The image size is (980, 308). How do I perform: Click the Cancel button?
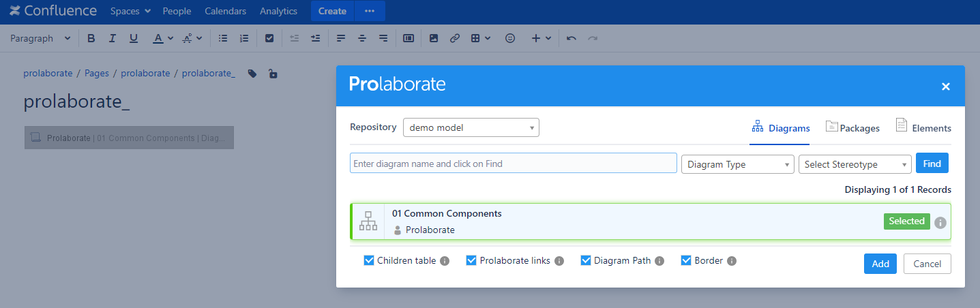click(x=927, y=264)
